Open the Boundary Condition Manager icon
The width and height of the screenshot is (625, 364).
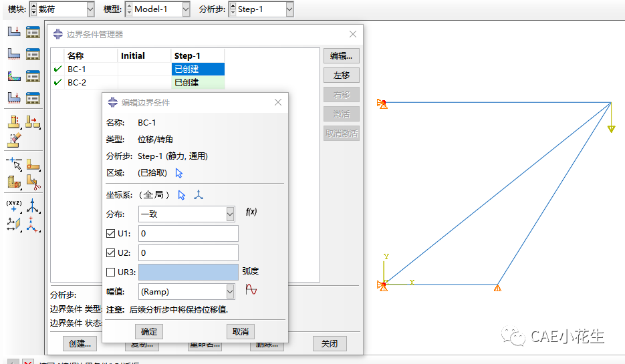(x=33, y=53)
